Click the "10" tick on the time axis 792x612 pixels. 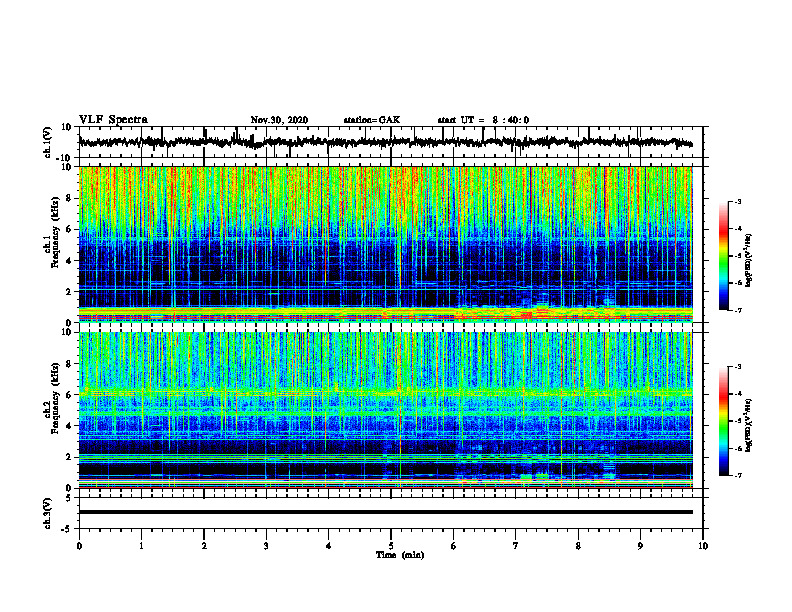point(703,546)
